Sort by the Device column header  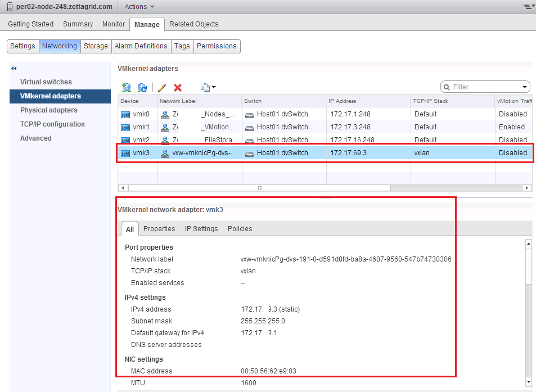click(x=137, y=101)
